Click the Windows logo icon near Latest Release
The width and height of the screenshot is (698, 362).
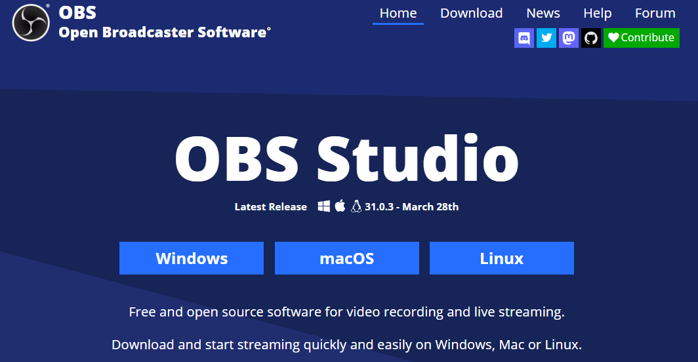324,206
